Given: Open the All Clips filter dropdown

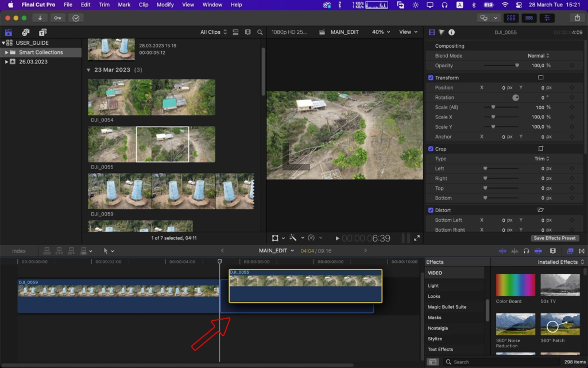Looking at the screenshot, I should point(214,32).
